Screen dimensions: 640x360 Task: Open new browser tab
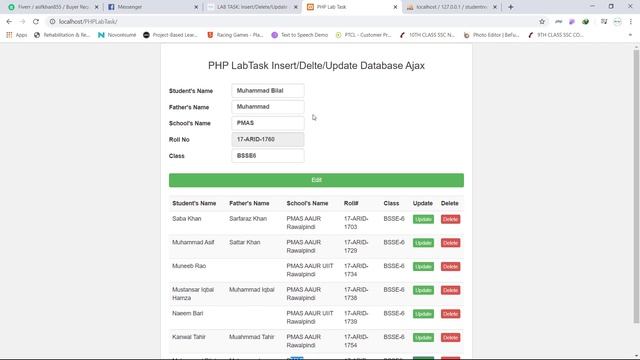click(x=511, y=7)
